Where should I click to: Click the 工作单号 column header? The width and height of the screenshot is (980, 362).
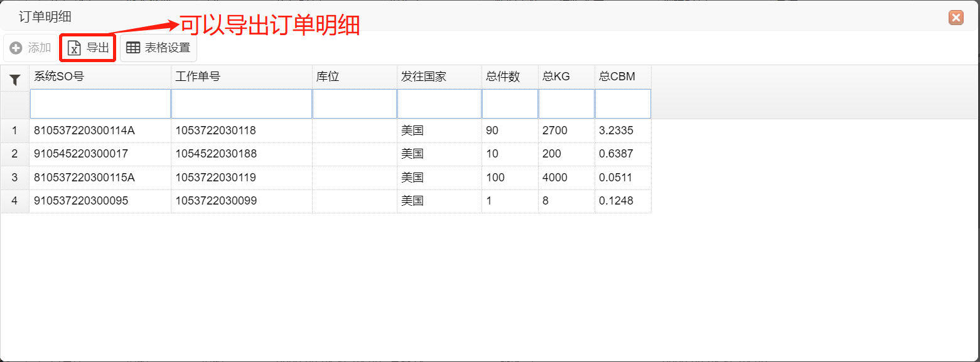[242, 77]
